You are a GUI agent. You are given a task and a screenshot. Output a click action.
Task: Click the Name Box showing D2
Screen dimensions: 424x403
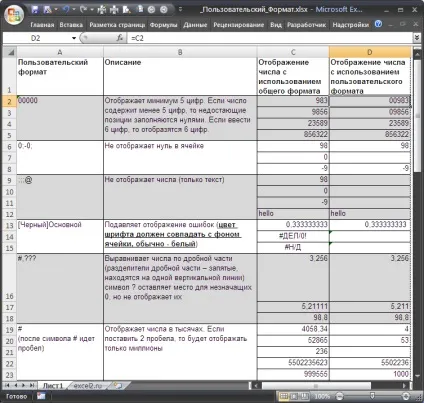37,38
